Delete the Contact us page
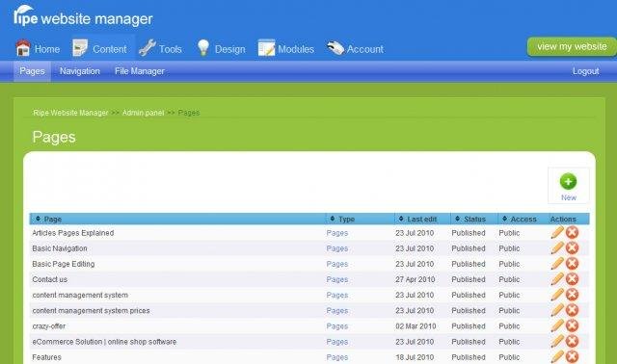617x364 pixels. (x=572, y=279)
